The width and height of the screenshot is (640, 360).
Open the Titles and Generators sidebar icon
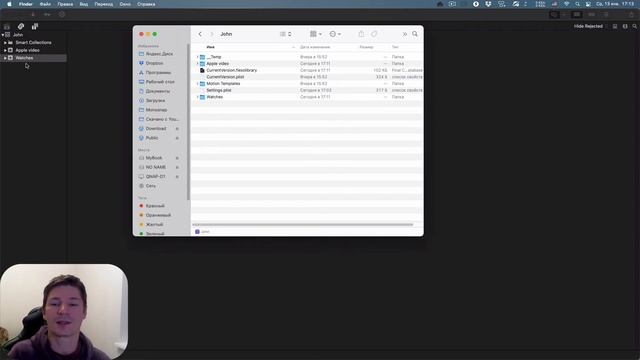point(35,27)
